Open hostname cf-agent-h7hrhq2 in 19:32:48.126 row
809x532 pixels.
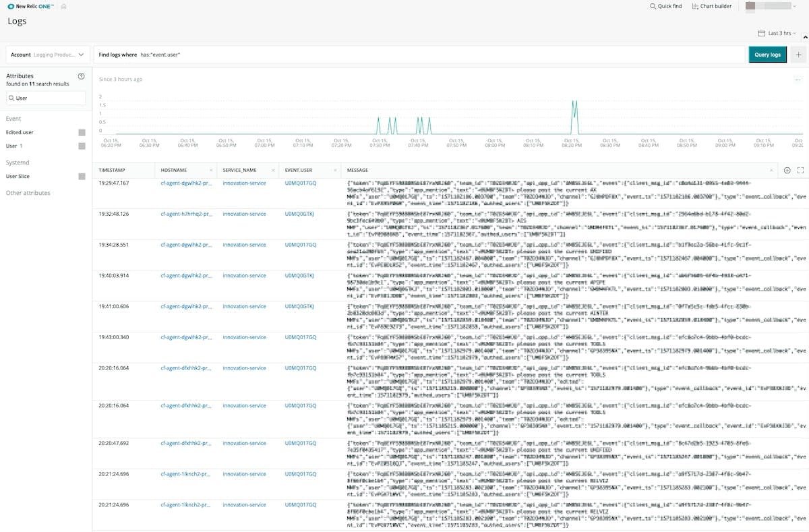pos(186,214)
